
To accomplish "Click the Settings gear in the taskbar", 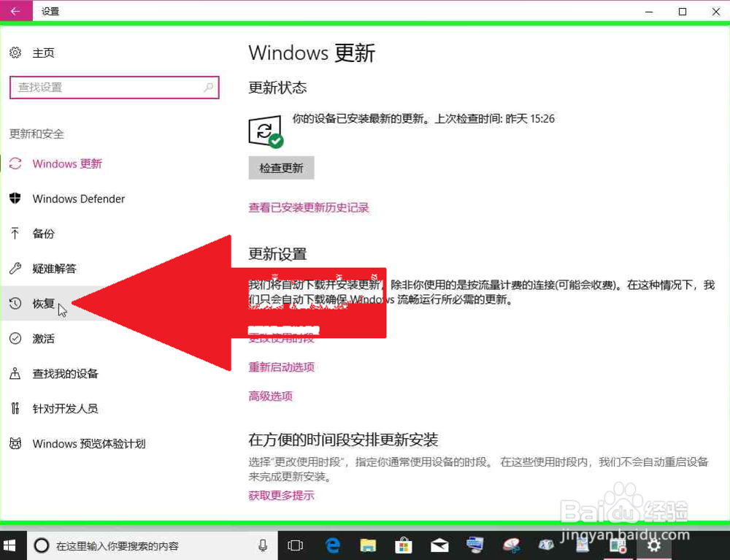I will point(654,545).
